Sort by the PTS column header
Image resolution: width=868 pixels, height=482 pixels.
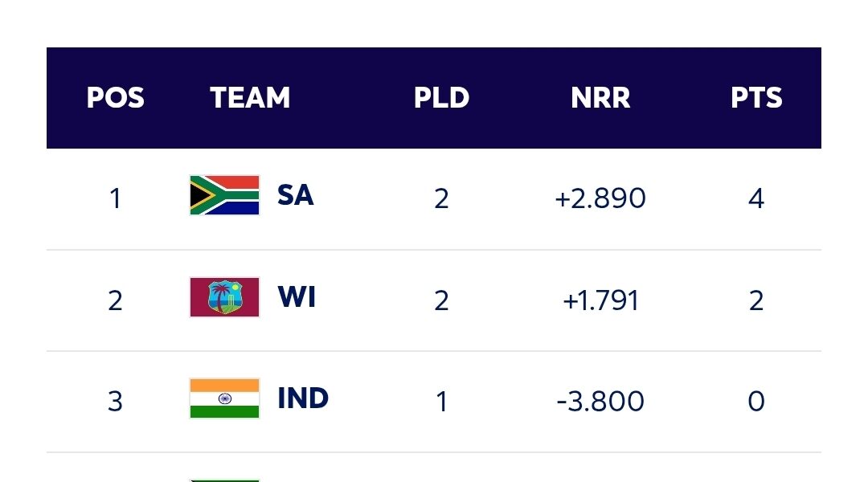pos(756,98)
